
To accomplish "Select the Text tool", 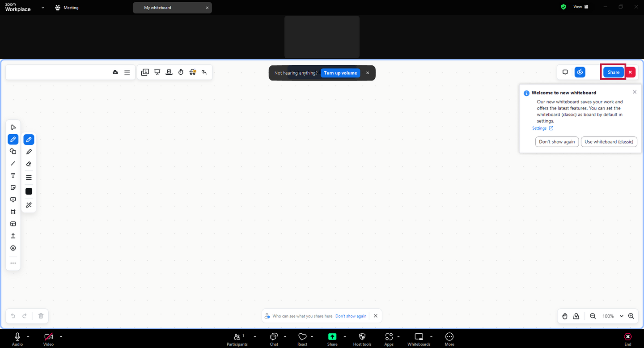I will 13,176.
